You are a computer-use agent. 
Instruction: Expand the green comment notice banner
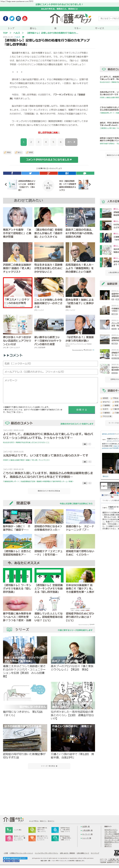point(49,159)
